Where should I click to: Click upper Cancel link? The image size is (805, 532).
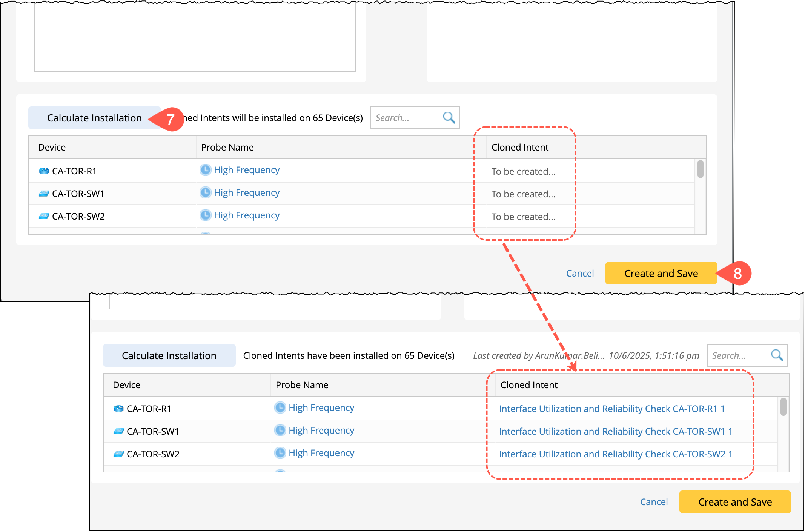[580, 273]
